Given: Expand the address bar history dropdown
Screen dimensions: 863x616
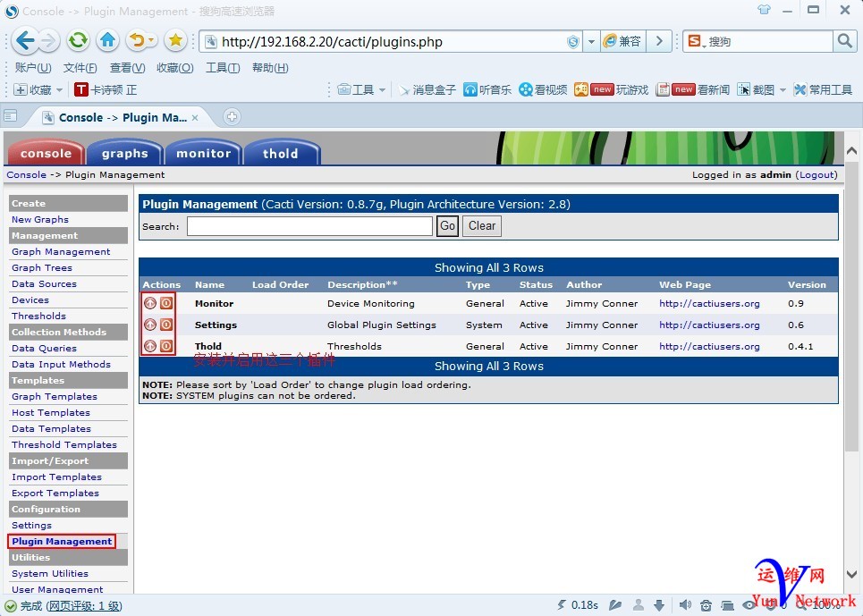Looking at the screenshot, I should click(x=591, y=41).
